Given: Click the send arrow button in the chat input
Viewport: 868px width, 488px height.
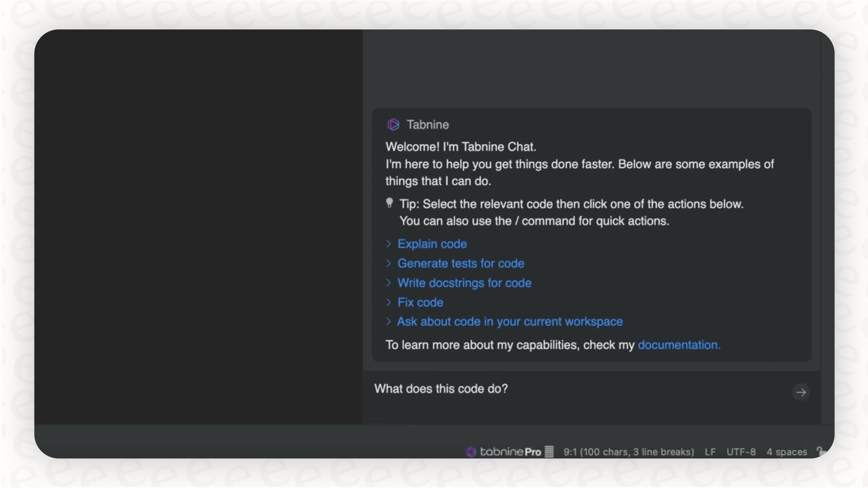Looking at the screenshot, I should tap(801, 392).
